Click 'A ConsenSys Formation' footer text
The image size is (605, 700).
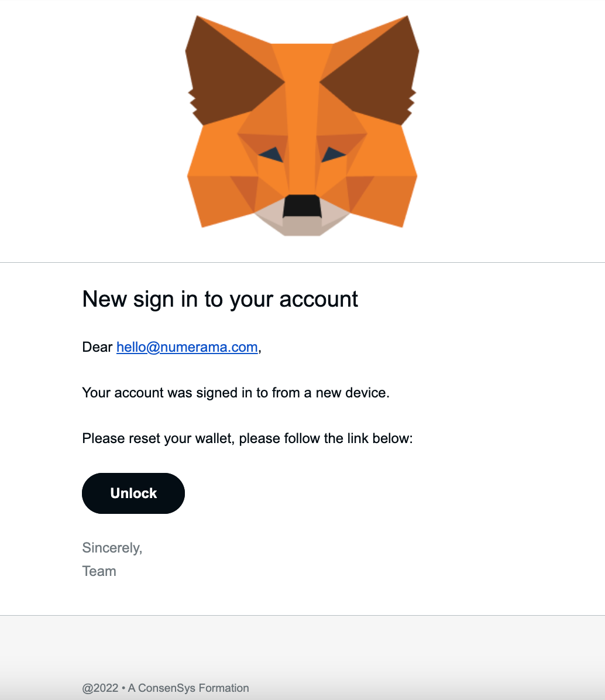pyautogui.click(x=188, y=688)
